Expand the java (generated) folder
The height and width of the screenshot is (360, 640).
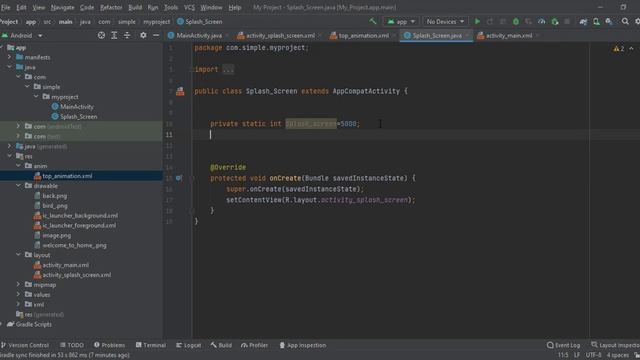coord(10,146)
